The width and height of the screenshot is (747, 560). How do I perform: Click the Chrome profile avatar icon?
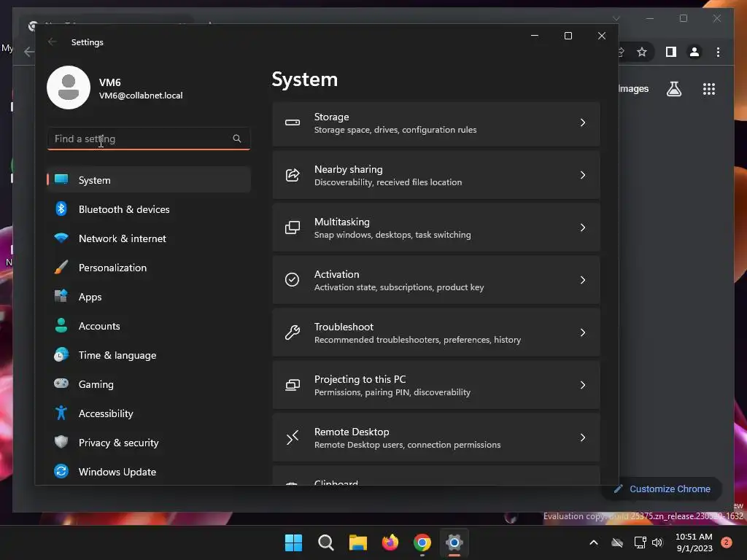pyautogui.click(x=694, y=52)
